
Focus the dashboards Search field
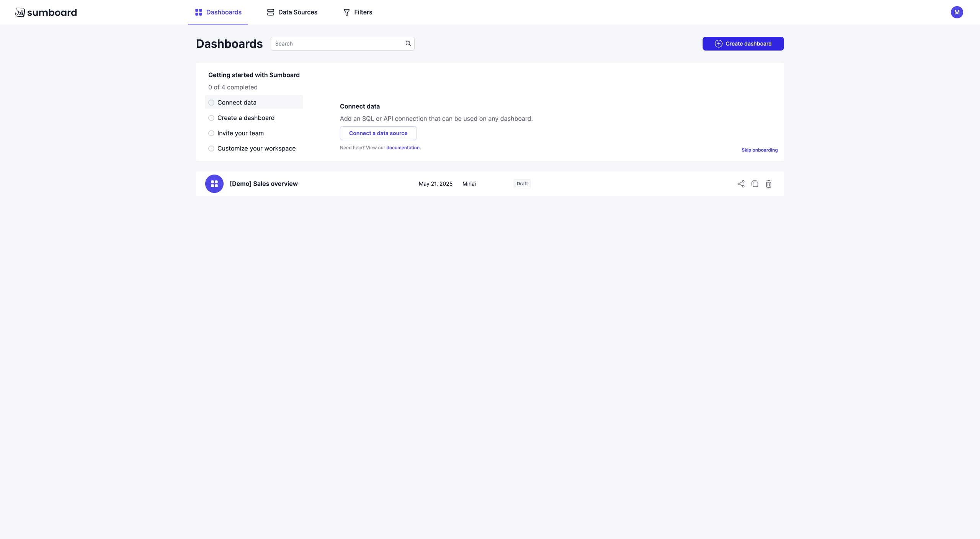click(337, 44)
